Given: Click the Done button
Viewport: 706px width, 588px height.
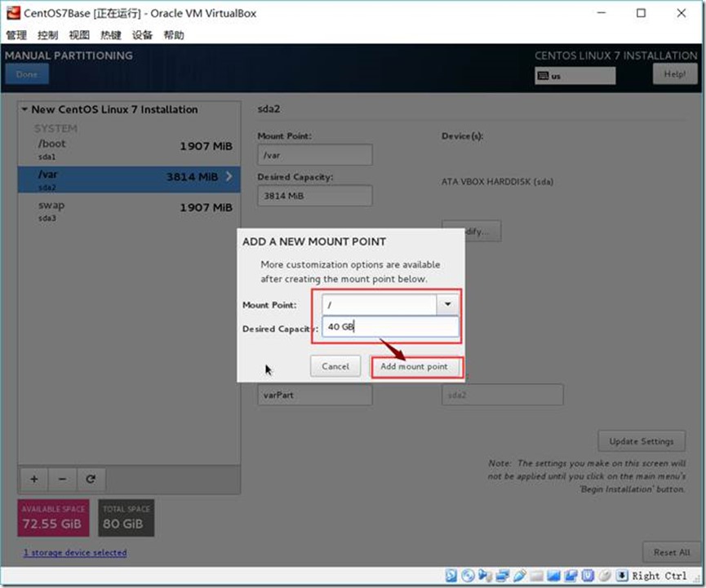Looking at the screenshot, I should [x=27, y=73].
